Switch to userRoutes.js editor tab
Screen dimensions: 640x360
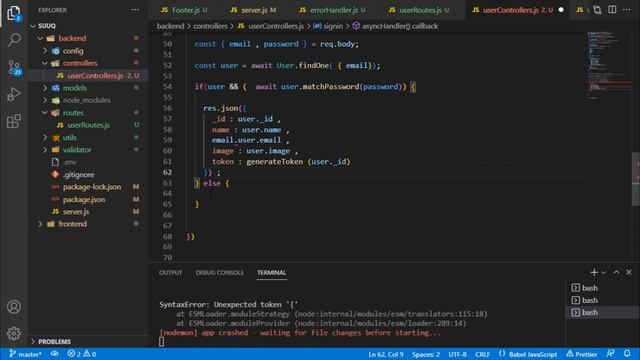click(x=420, y=10)
